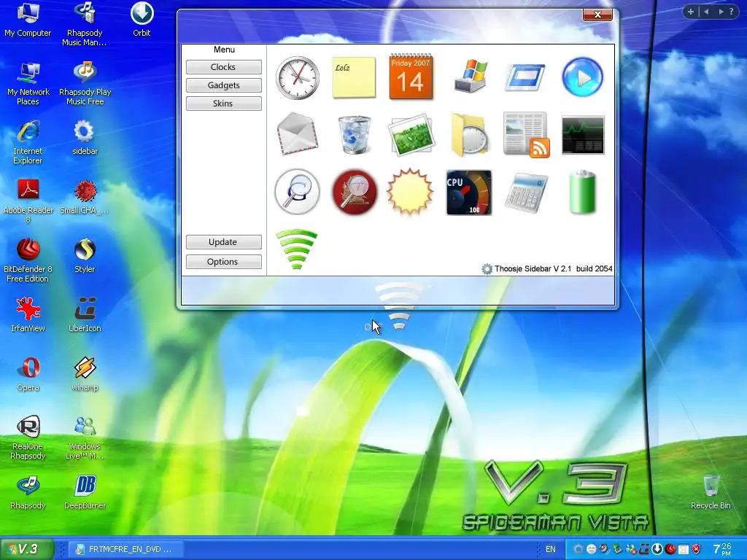Image resolution: width=747 pixels, height=560 pixels.
Task: Pick the RSS news feed gadget
Action: pos(527,135)
